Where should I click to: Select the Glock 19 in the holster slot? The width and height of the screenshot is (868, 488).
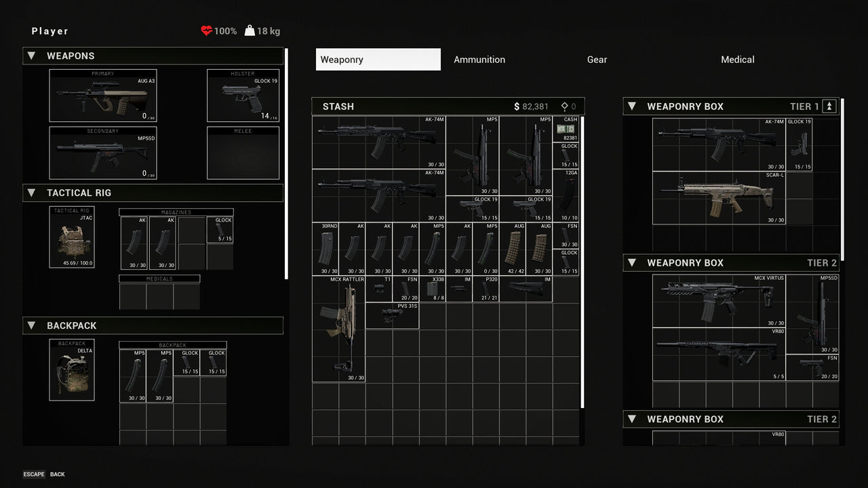tap(242, 95)
